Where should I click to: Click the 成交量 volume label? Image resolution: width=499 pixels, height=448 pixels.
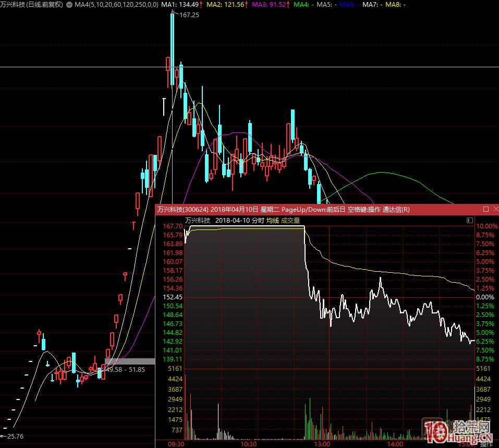tap(290, 221)
